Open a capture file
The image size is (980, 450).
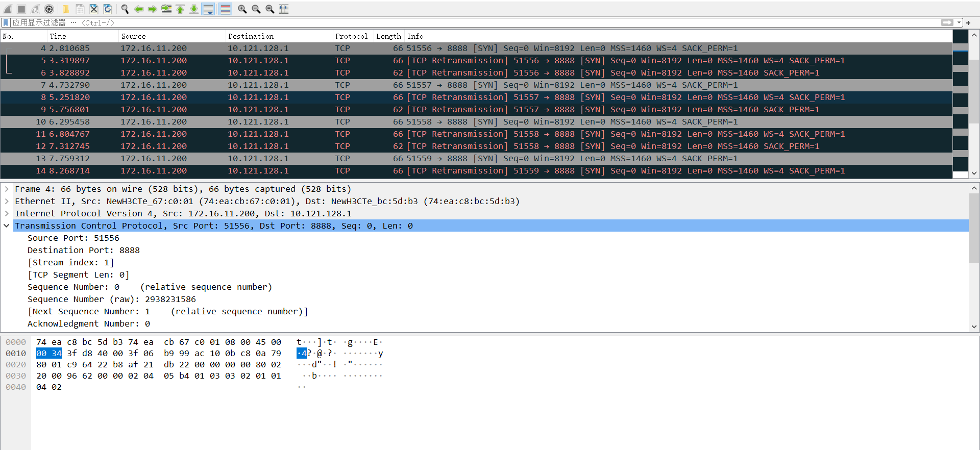tap(66, 9)
